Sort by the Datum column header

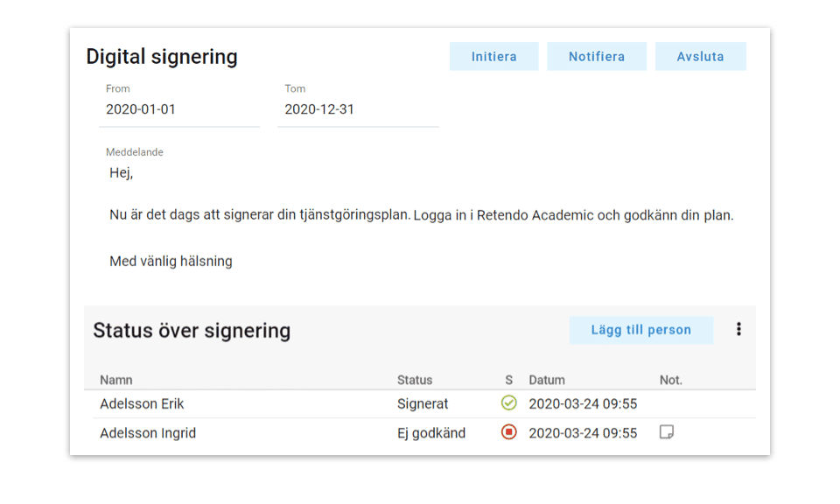pyautogui.click(x=547, y=380)
